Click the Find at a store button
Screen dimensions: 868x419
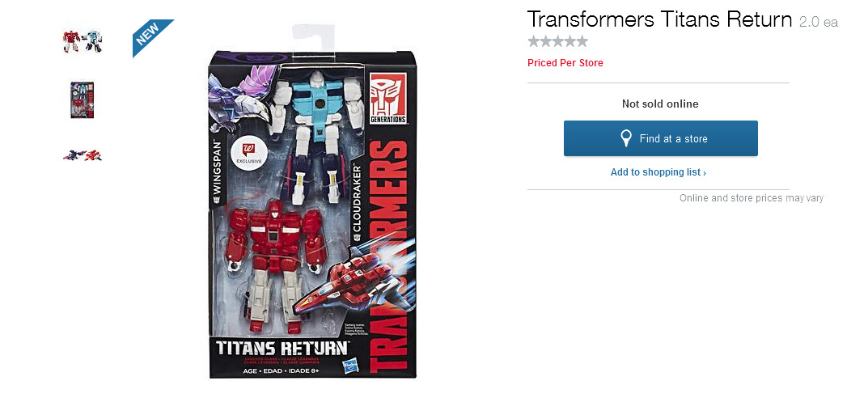tap(660, 138)
